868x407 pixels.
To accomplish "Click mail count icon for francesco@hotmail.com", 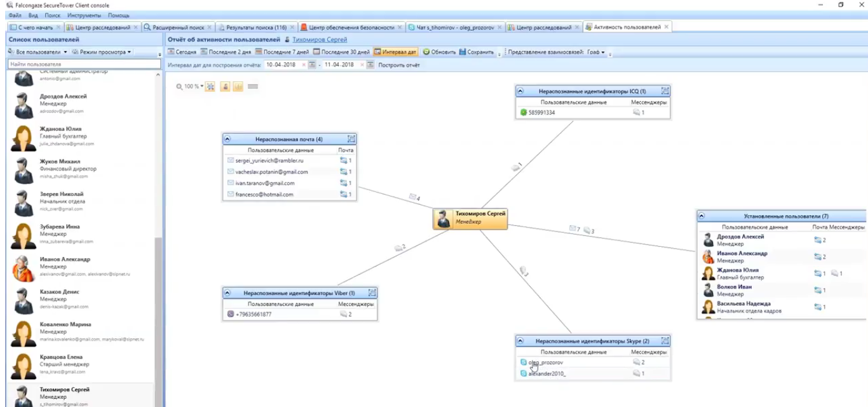I will pyautogui.click(x=344, y=195).
